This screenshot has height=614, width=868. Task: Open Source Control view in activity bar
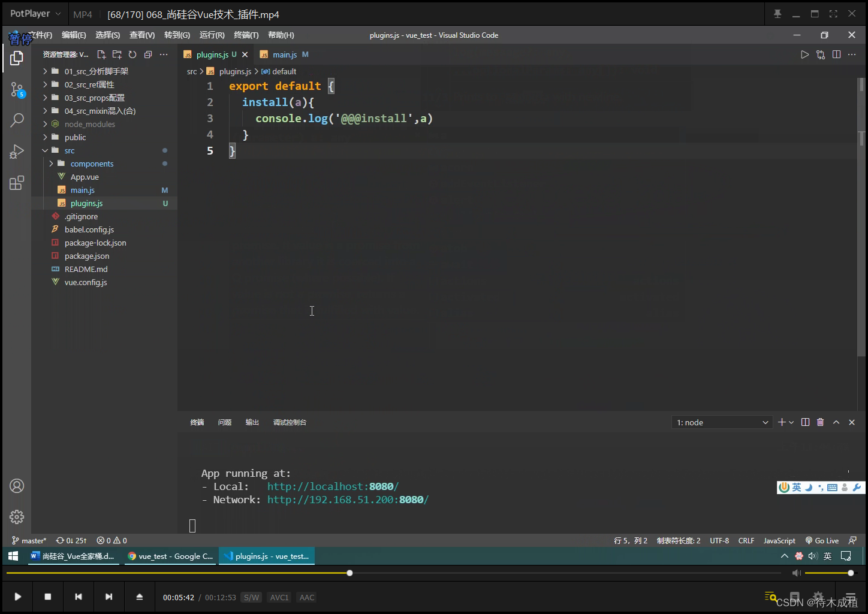pos(17,90)
